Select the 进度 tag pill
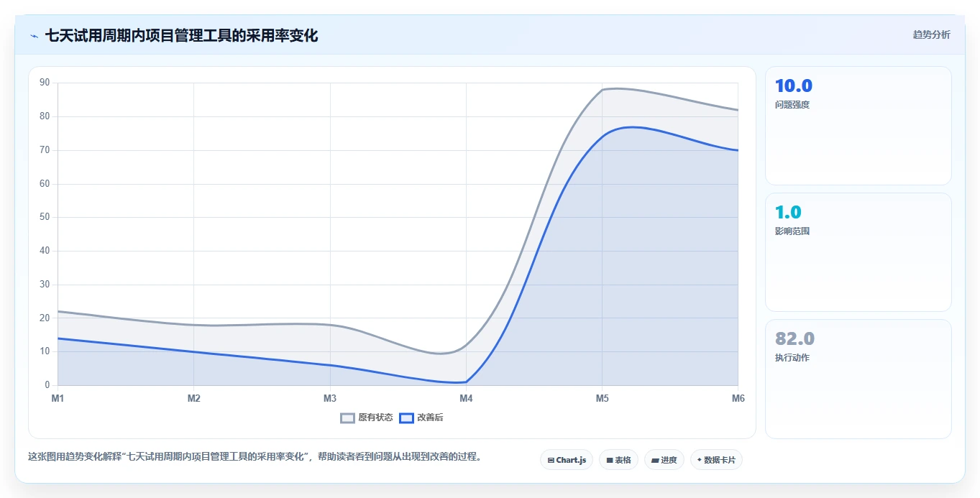Viewport: 980px width, 498px height. click(664, 460)
